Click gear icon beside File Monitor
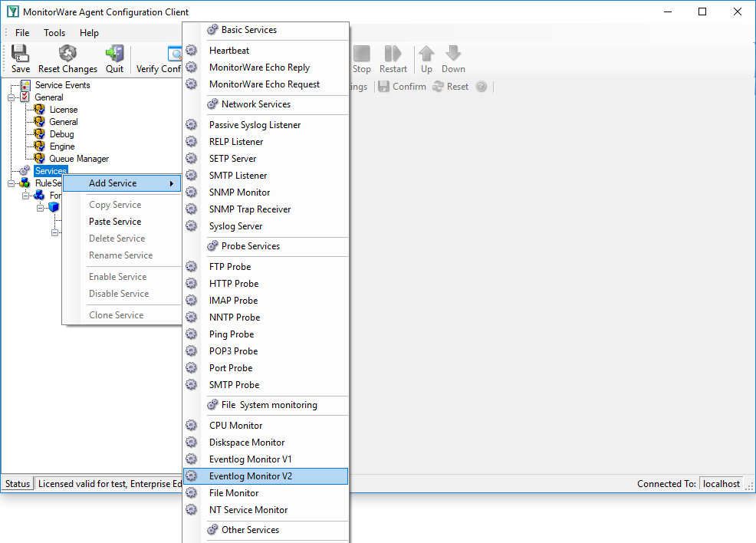This screenshot has width=756, height=543. [192, 492]
